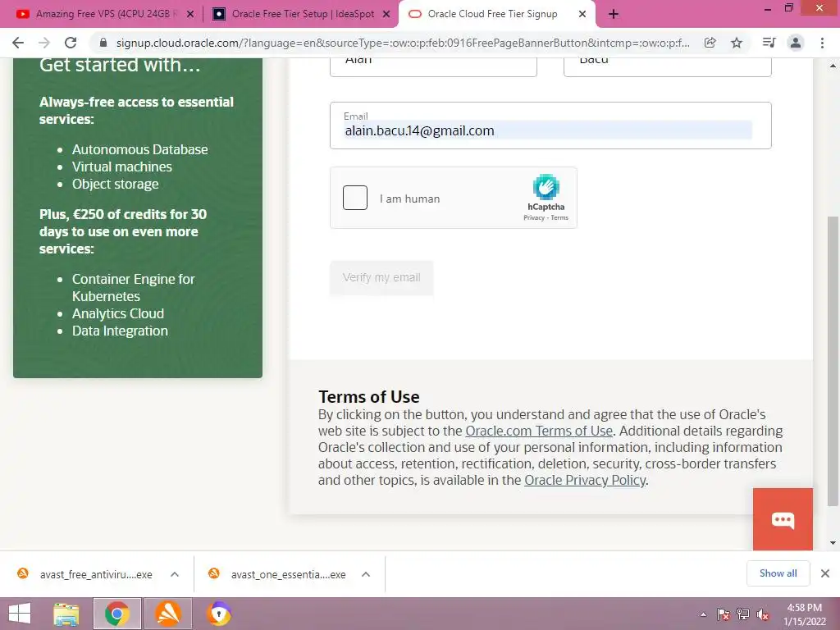
Task: Open a new browser tab
Action: point(614,15)
